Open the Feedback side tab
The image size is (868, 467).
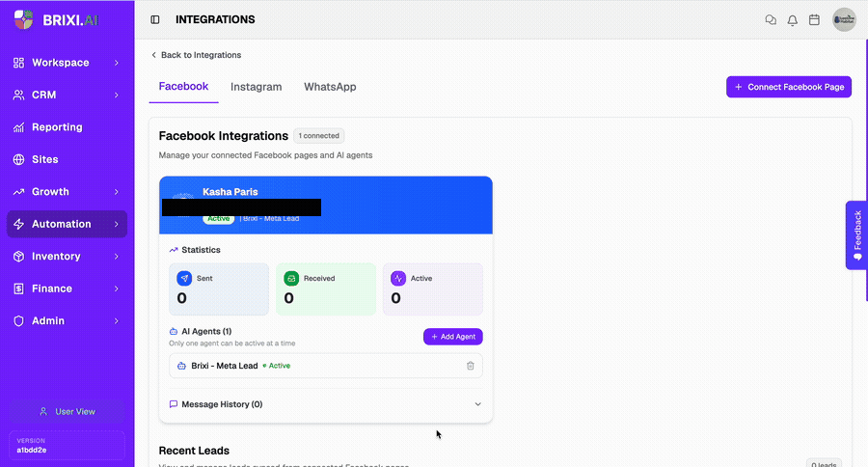pyautogui.click(x=857, y=234)
